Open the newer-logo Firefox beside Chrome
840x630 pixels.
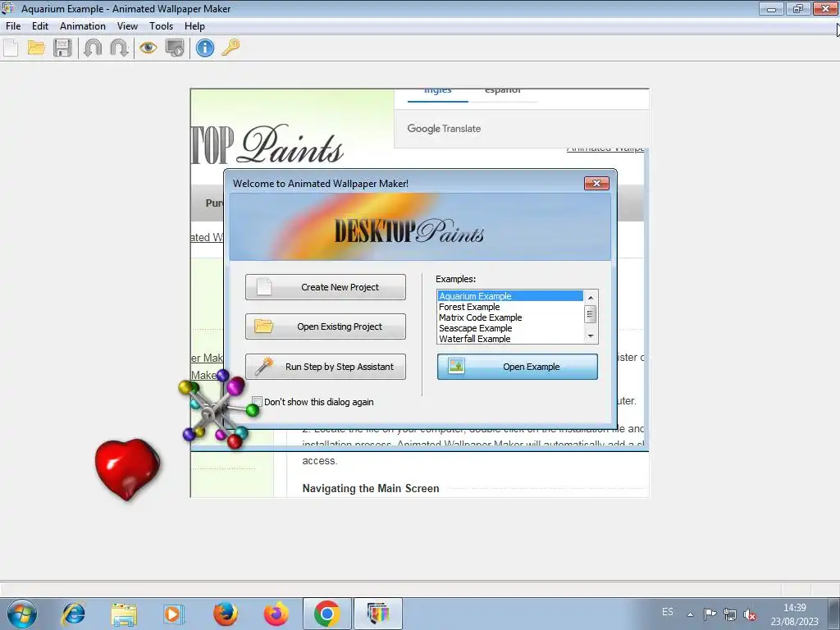(x=276, y=614)
